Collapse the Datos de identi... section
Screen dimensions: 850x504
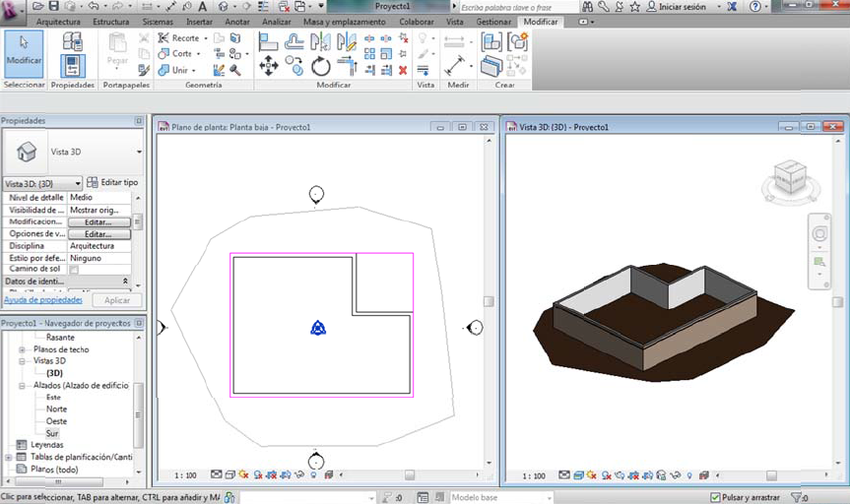pos(125,282)
